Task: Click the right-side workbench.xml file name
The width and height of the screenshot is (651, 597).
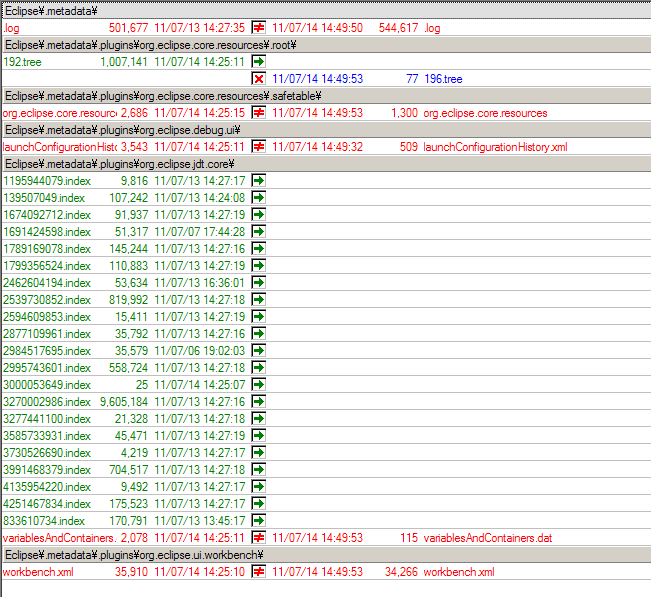Action: (459, 572)
